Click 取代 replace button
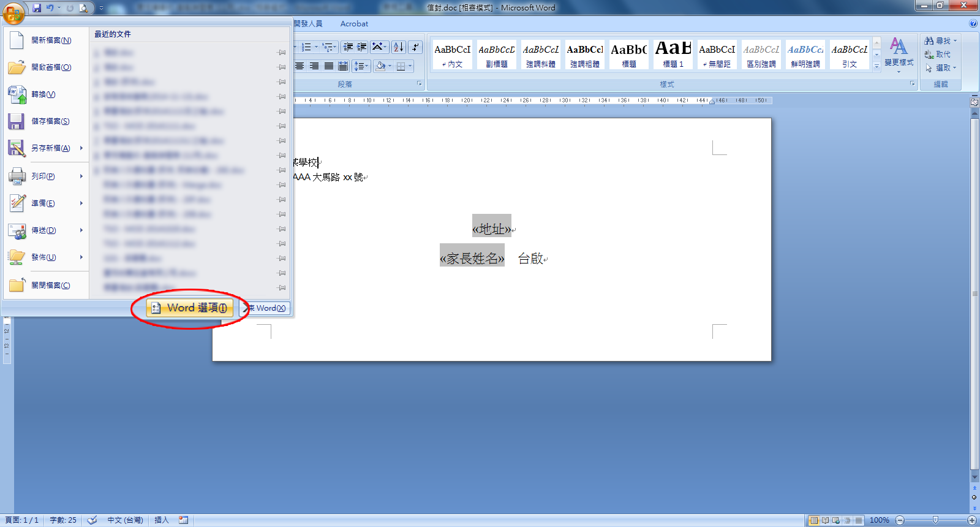This screenshot has height=527, width=980. [x=938, y=55]
